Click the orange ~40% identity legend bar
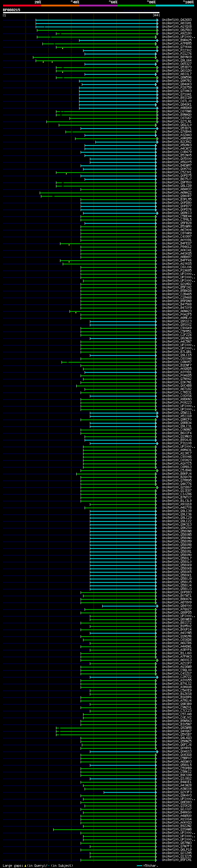Image resolution: width=197 pixels, height=868 pixels. [x=60, y=6]
